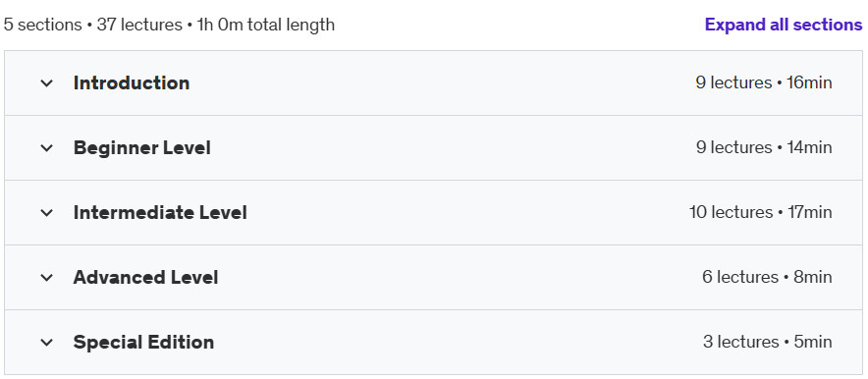Select the Introduction section title

(132, 83)
